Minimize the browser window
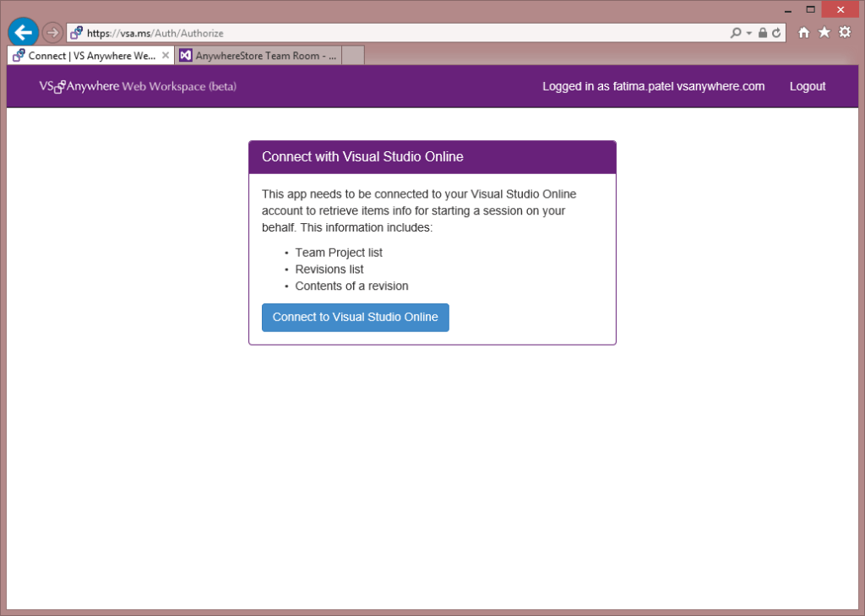The height and width of the screenshot is (616, 865). (x=787, y=9)
